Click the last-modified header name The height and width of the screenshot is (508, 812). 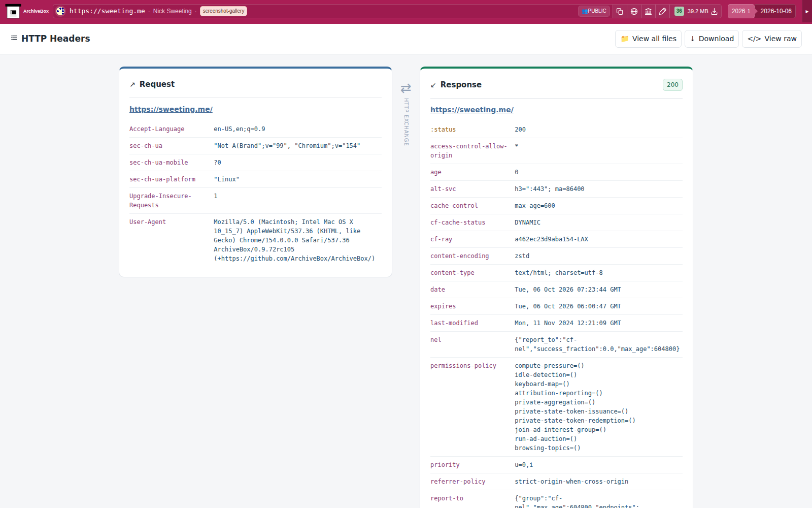click(454, 323)
